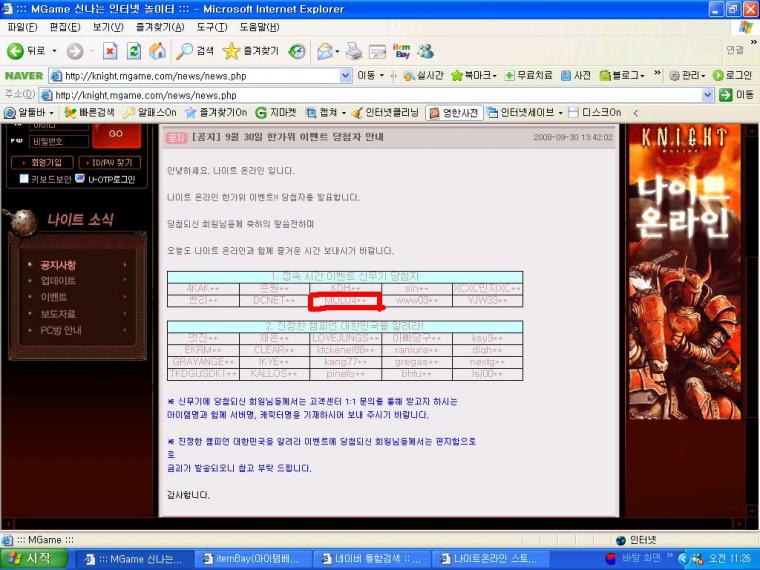Open the 영한사전 dictionary button

tap(454, 113)
